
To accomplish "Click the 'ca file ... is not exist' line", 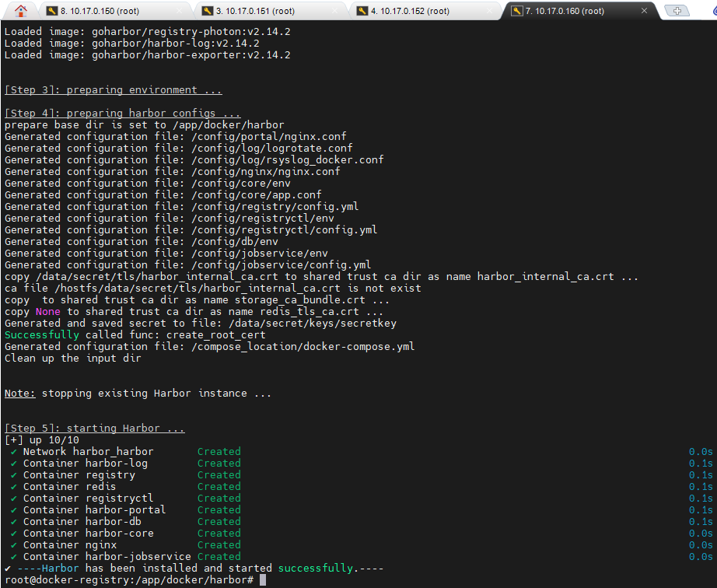I will pyautogui.click(x=213, y=288).
